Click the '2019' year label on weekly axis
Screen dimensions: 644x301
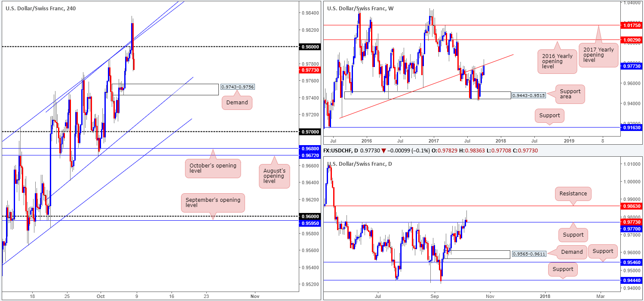pos(569,140)
